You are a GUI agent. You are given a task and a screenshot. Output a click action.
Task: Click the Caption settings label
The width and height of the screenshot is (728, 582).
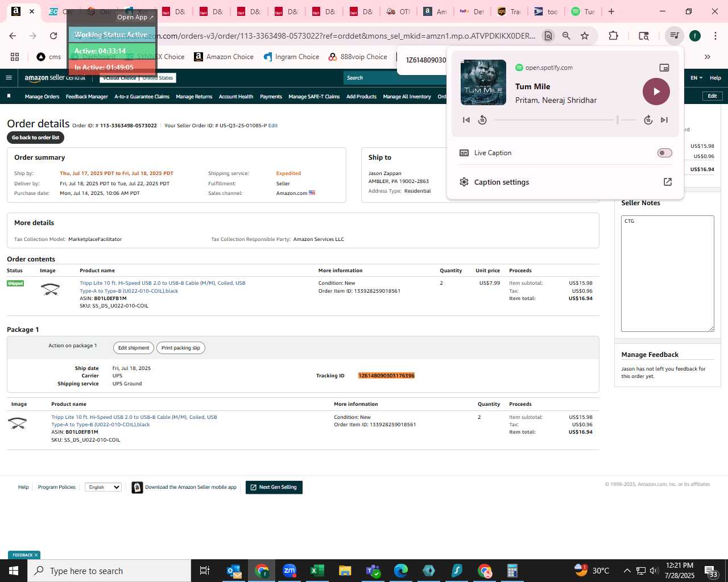[502, 182]
